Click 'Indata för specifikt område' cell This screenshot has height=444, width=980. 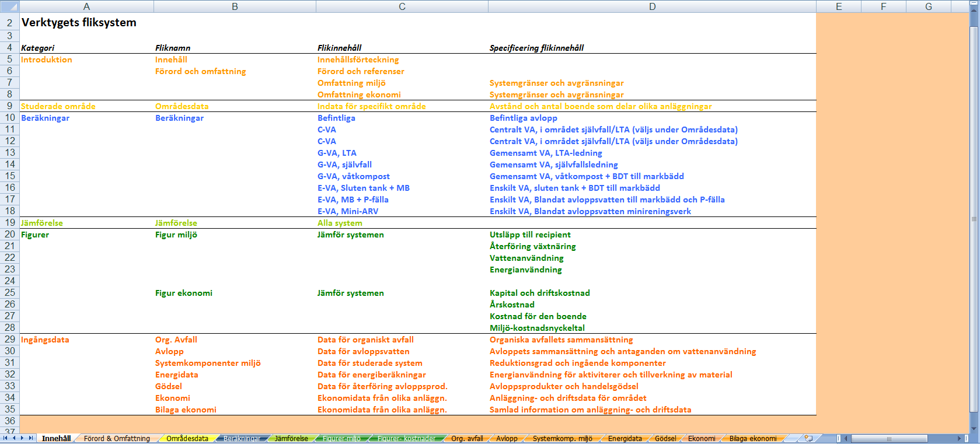pos(371,106)
